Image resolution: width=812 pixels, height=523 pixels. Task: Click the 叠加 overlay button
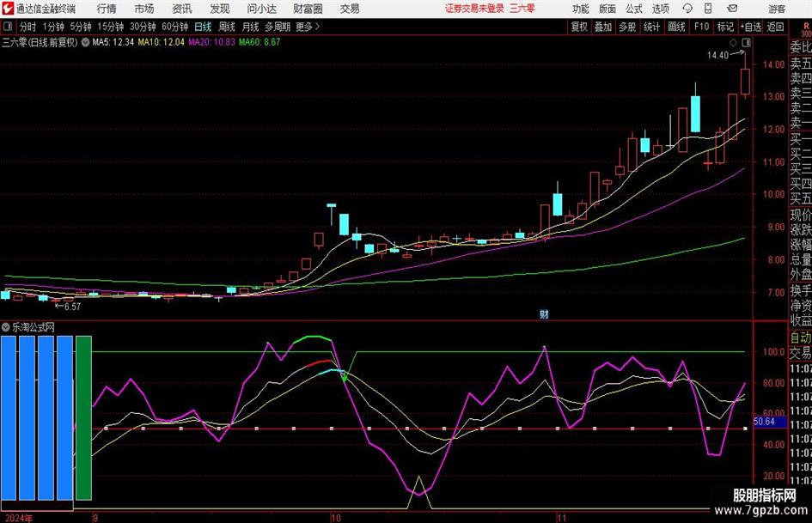coord(603,27)
